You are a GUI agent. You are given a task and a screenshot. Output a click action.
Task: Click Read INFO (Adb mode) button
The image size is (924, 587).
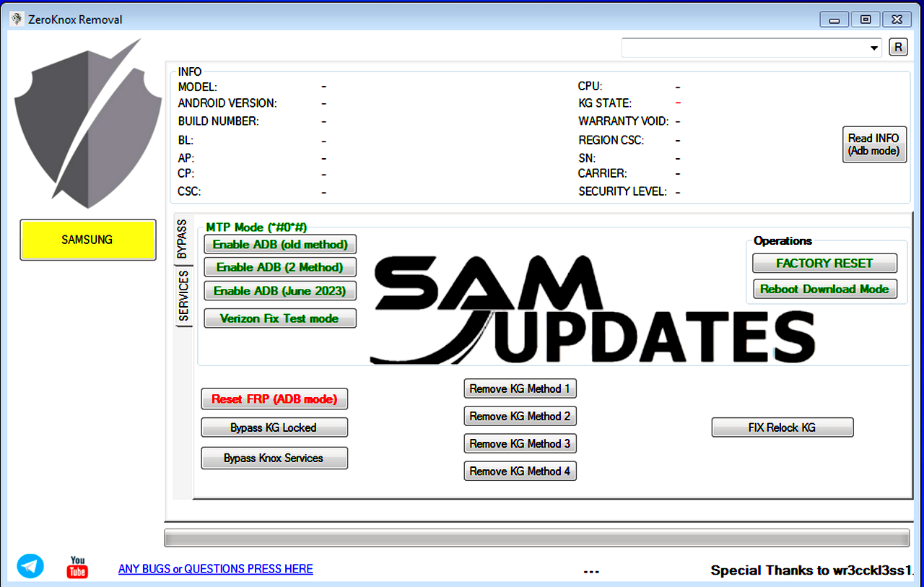(874, 144)
